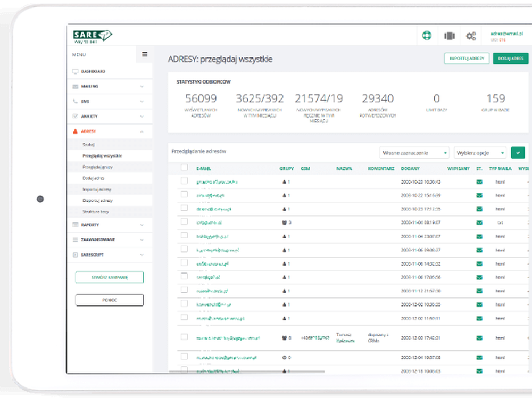
Task: Click the outlined 'Importuj adresy' header button
Action: click(x=467, y=59)
